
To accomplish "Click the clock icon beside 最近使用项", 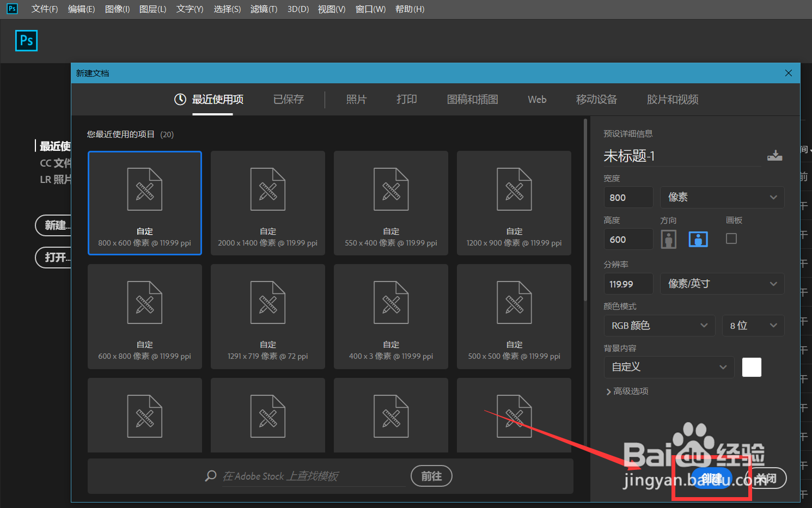I will [x=180, y=99].
